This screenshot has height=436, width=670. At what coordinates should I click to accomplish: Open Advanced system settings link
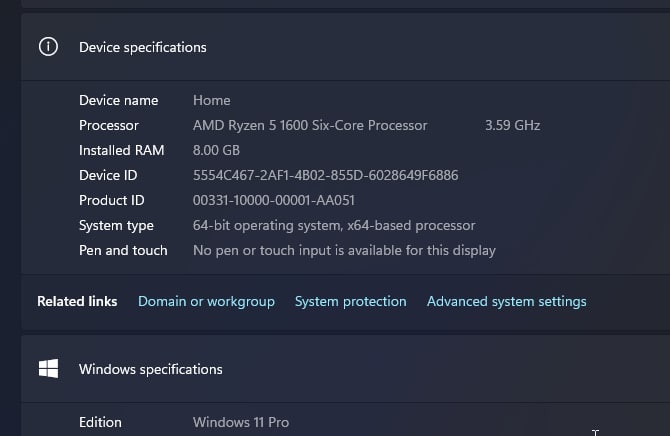pos(506,301)
